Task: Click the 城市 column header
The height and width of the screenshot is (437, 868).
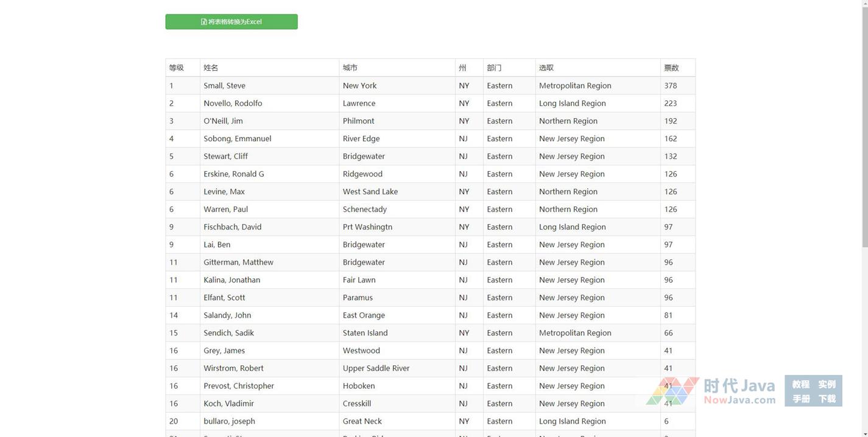Action: pos(397,68)
